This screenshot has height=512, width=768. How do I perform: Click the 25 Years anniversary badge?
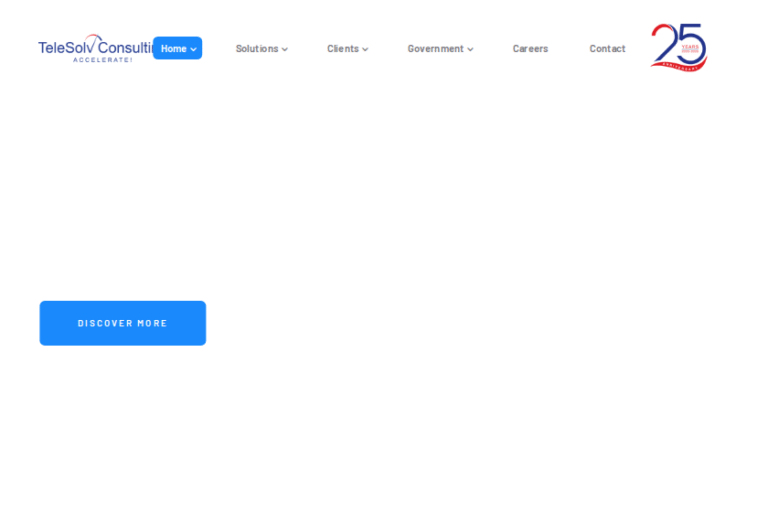(679, 47)
